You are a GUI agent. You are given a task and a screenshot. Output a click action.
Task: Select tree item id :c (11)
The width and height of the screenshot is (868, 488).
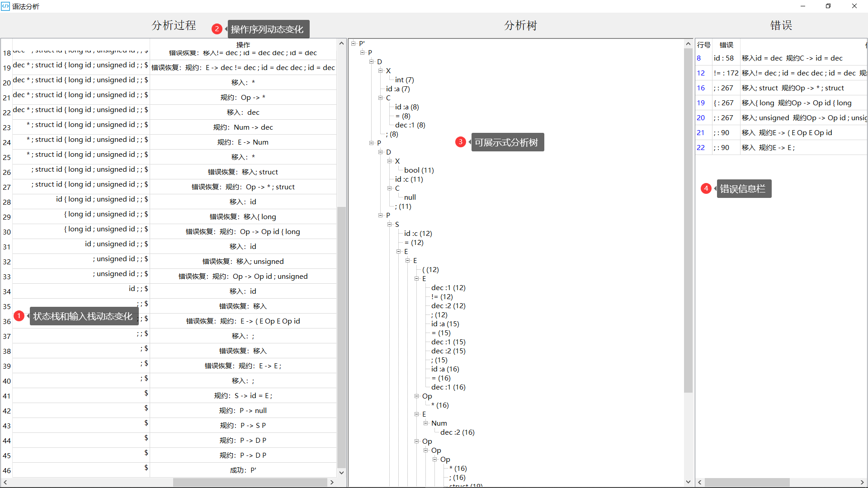coord(409,179)
